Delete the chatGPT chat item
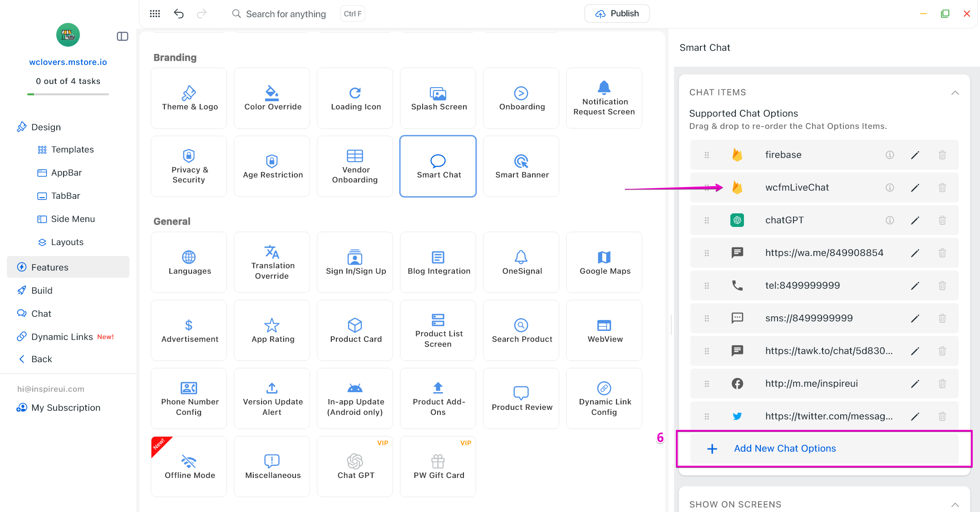Image resolution: width=980 pixels, height=512 pixels. [942, 221]
